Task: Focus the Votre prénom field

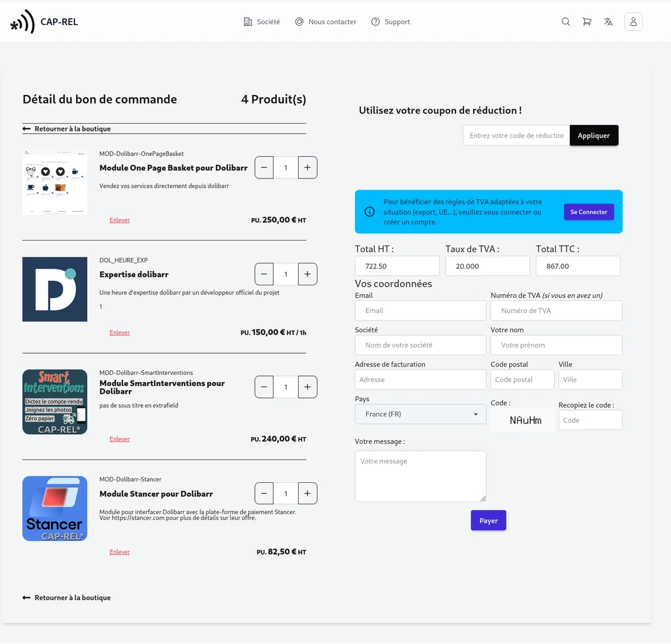Action: tap(556, 345)
